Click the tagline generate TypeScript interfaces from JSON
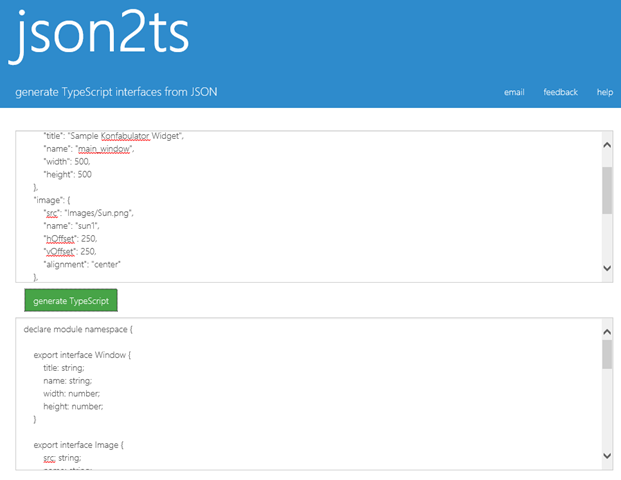Image resolution: width=621 pixels, height=480 pixels. 116,92
